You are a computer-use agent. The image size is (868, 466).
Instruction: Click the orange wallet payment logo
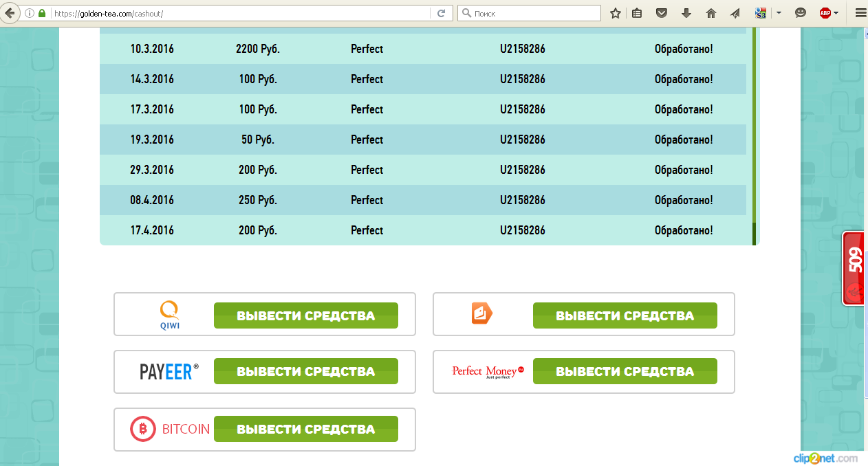pyautogui.click(x=481, y=313)
